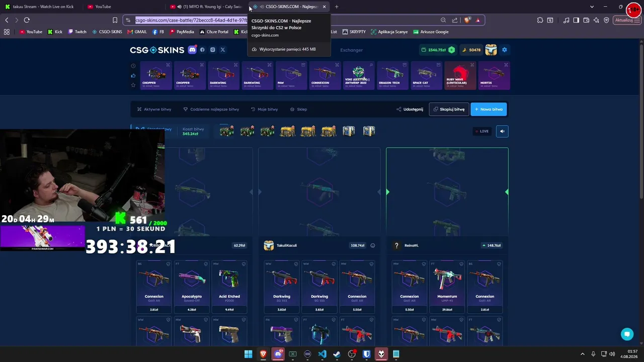Viewport: 644px width, 362px height.
Task: Select the first yellow case icon
Action: pos(288,131)
